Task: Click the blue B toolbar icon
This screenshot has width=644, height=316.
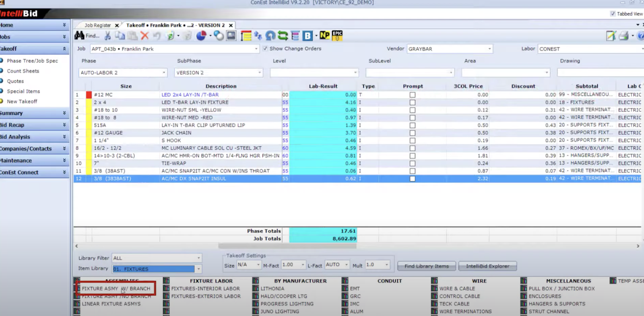Action: coord(308,36)
